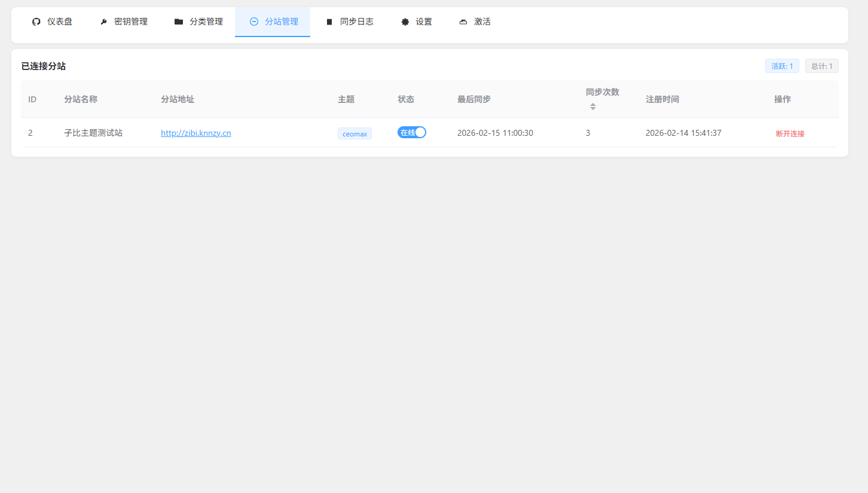868x493 pixels.
Task: Switch to the 分站管理 tab
Action: click(273, 22)
